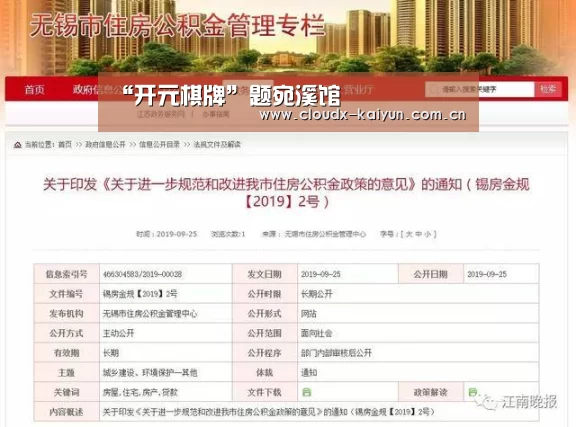Open the 信息公开目录 breadcrumb link
576x427 pixels.
click(159, 144)
